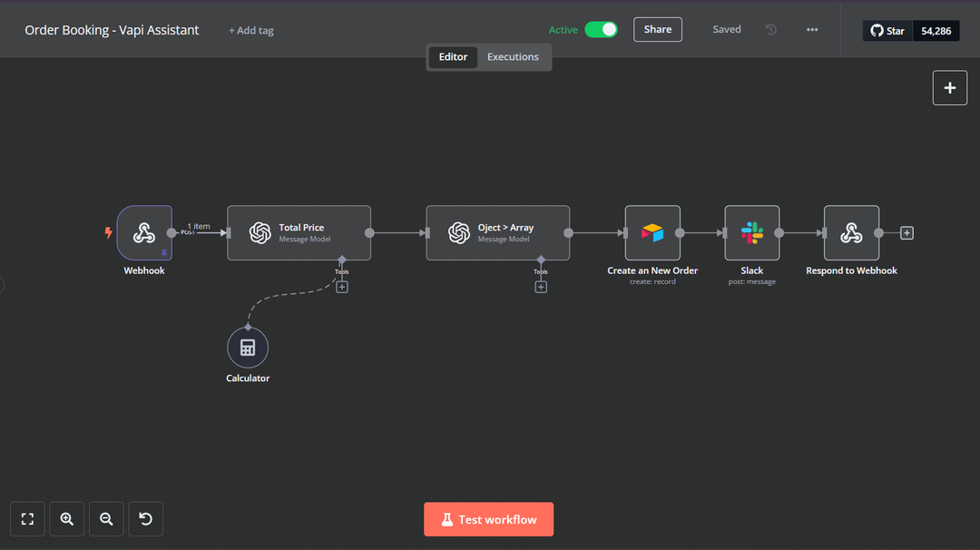Image resolution: width=980 pixels, height=550 pixels.
Task: Select the Slack node icon
Action: [751, 232]
